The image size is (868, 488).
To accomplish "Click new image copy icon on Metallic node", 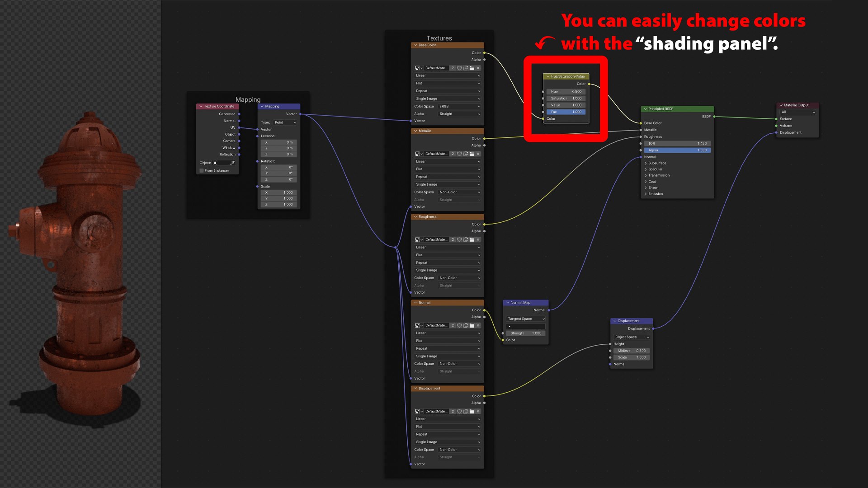I will pyautogui.click(x=466, y=154).
